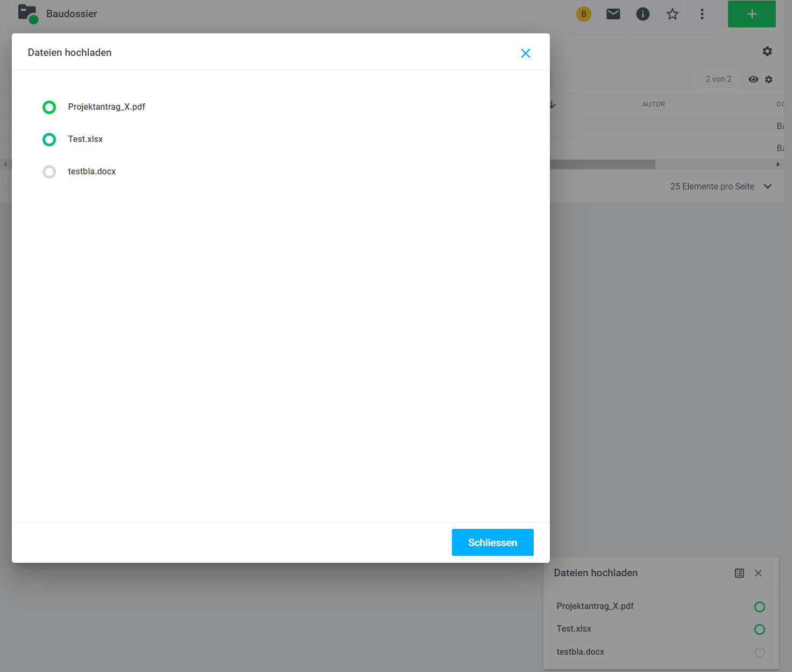Open the top settings gear icon

click(767, 51)
